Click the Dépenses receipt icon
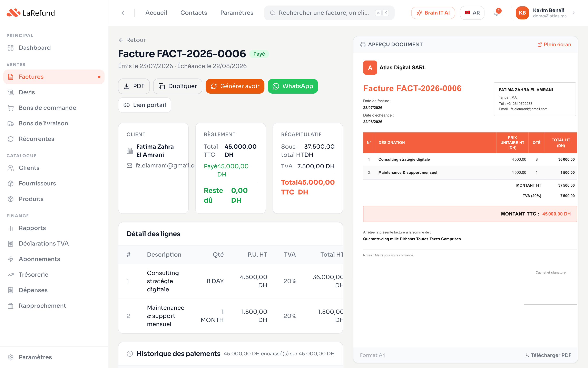The height and width of the screenshot is (368, 588). 10,290
